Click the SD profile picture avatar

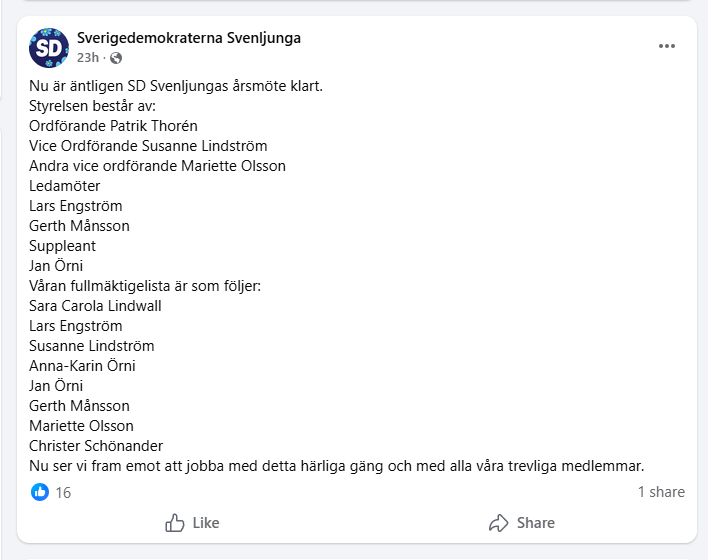(48, 48)
